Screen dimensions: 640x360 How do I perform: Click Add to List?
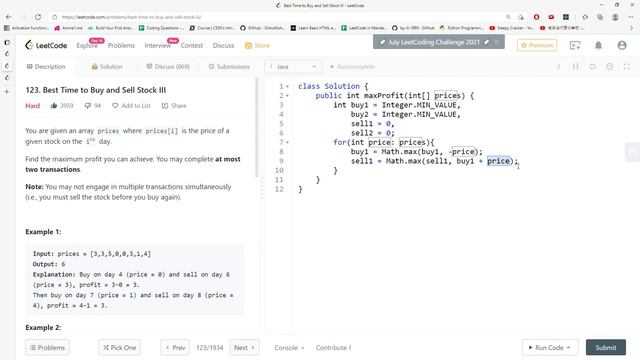131,106
